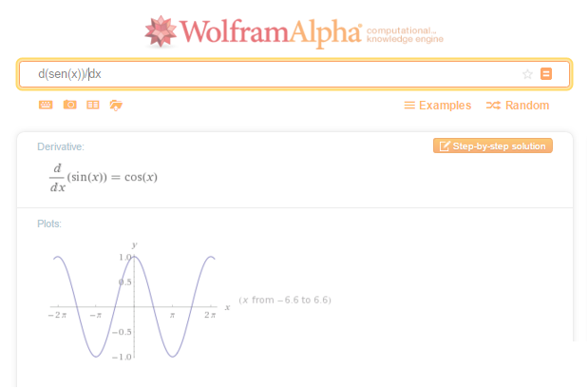
Task: Click the computational knowledge engine tagline
Action: click(x=405, y=34)
